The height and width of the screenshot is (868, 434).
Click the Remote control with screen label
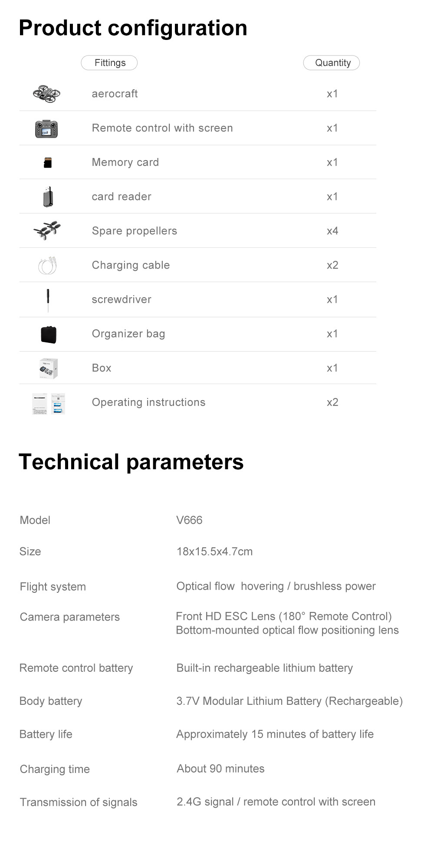pyautogui.click(x=162, y=128)
